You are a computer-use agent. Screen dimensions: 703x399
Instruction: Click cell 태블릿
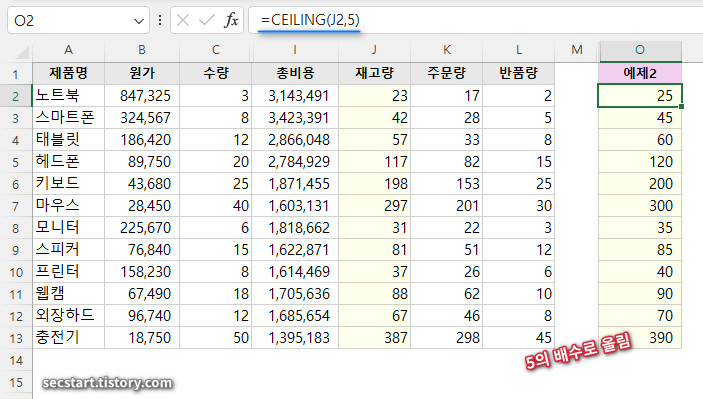pos(68,139)
